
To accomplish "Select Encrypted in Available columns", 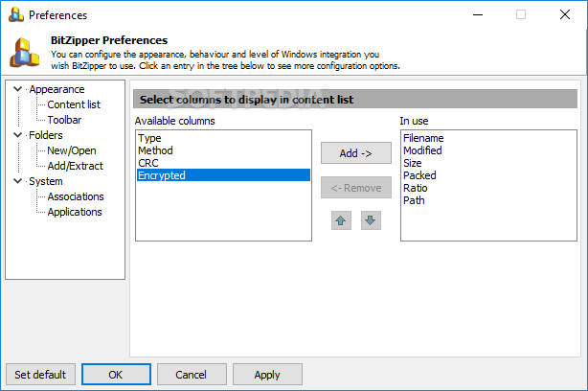I will click(x=223, y=175).
